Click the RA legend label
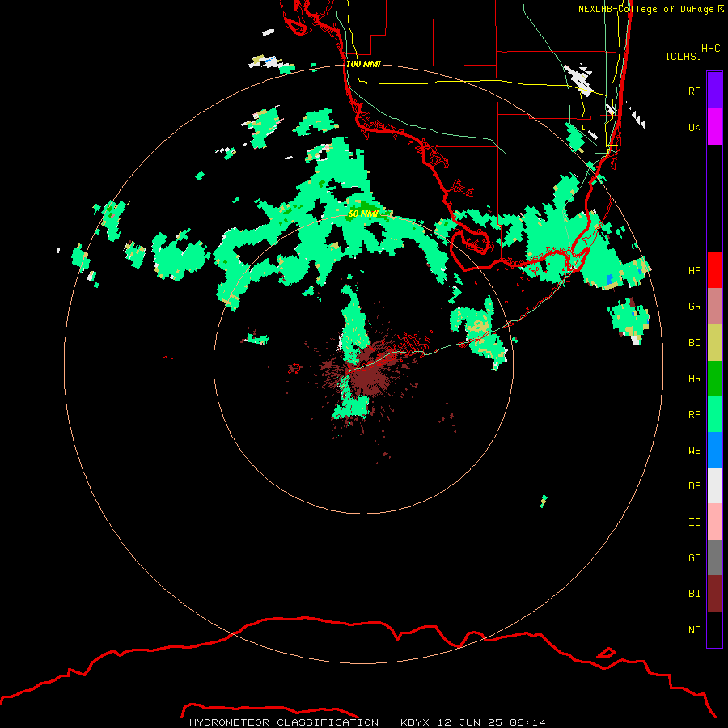728x728 pixels. [694, 415]
